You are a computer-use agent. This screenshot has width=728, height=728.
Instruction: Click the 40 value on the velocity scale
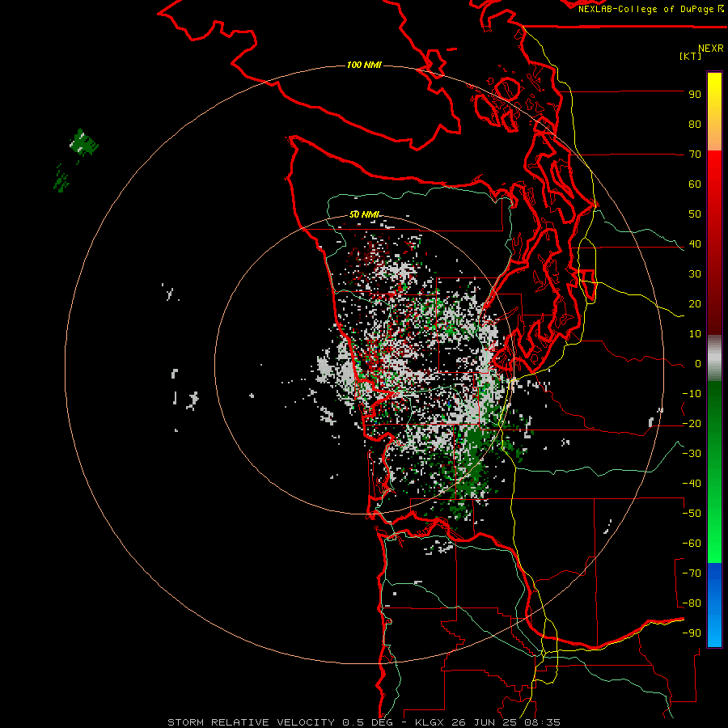point(695,243)
